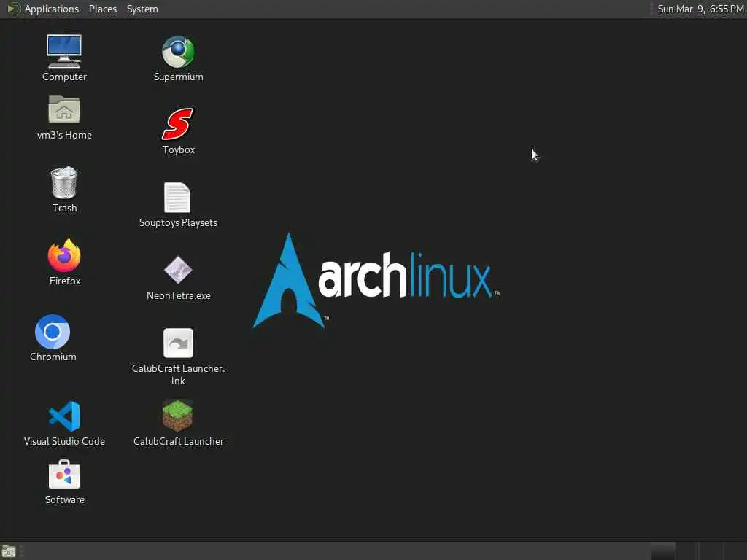Select the NeonTetra.exe file icon

(178, 270)
